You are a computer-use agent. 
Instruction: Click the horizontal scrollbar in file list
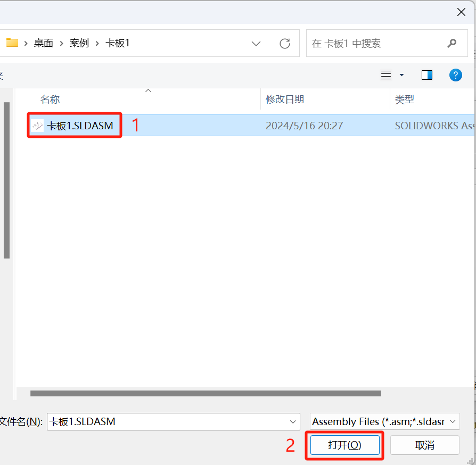pos(206,393)
